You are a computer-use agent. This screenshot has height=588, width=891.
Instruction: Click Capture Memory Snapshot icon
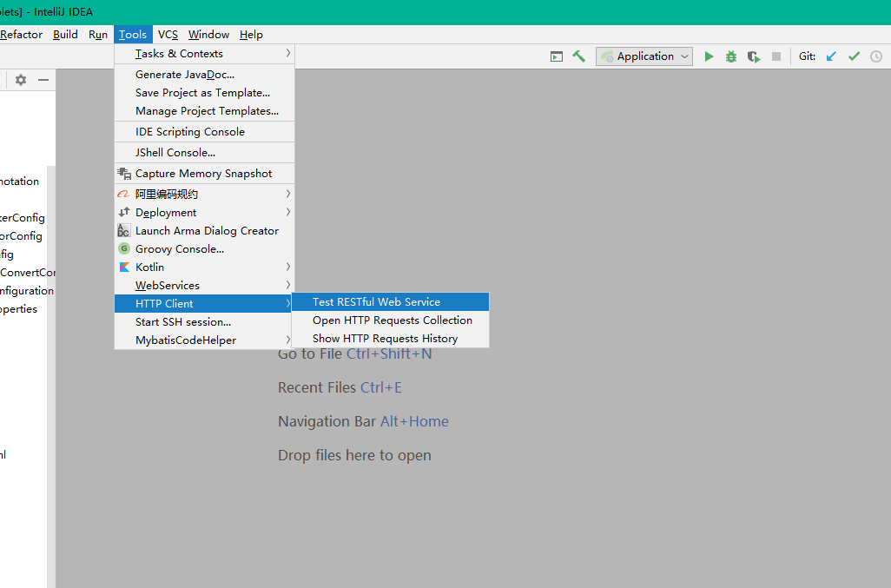point(124,174)
